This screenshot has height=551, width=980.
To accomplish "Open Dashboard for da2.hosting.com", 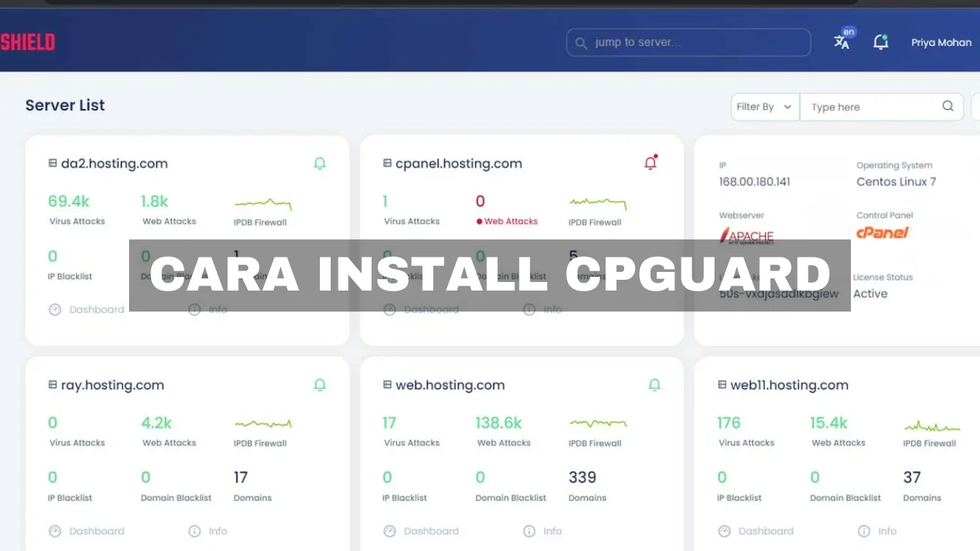I will (x=86, y=310).
